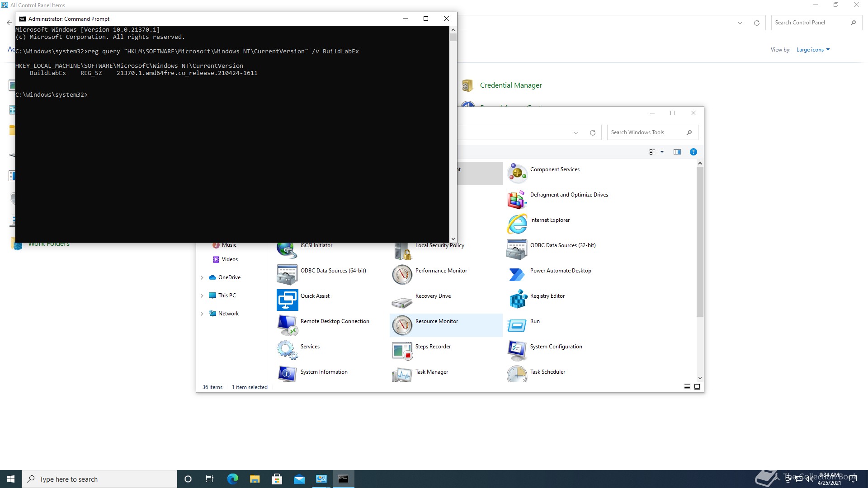Viewport: 868px width, 488px height.
Task: Open Services gear icon
Action: pyautogui.click(x=287, y=350)
